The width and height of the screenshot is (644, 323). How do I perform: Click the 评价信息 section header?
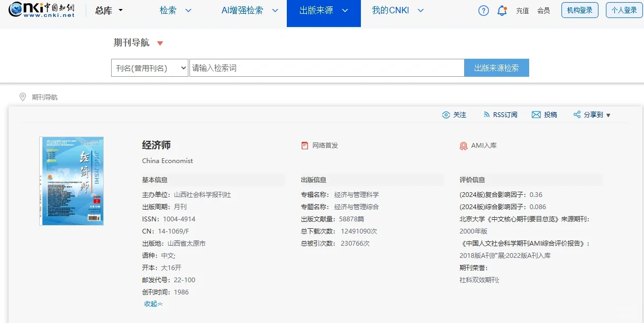coord(472,180)
